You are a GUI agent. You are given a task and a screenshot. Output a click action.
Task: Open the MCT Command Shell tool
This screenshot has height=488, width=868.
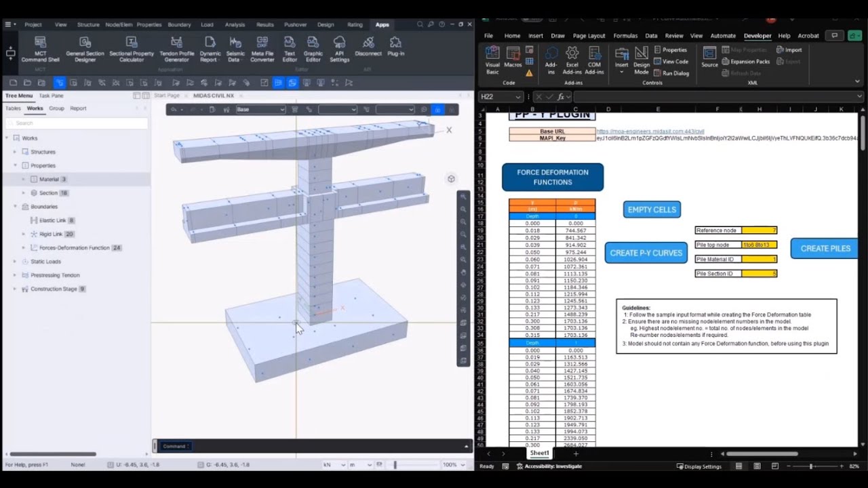click(40, 49)
